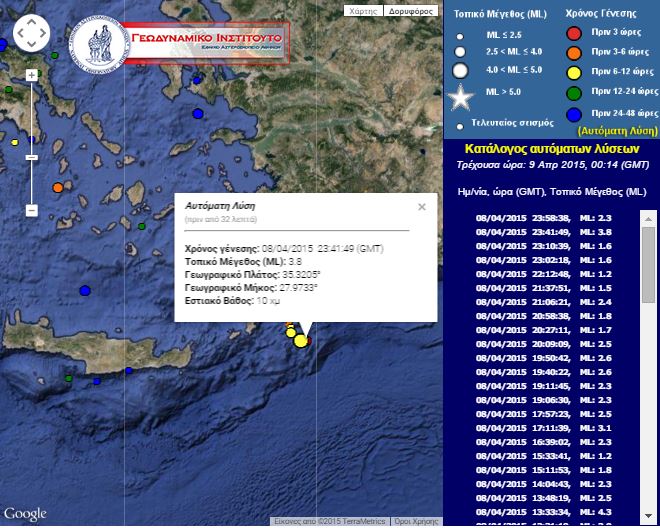Select the 13:48:19 ML 2.5 entry
The height and width of the screenshot is (528, 660).
coord(543,498)
